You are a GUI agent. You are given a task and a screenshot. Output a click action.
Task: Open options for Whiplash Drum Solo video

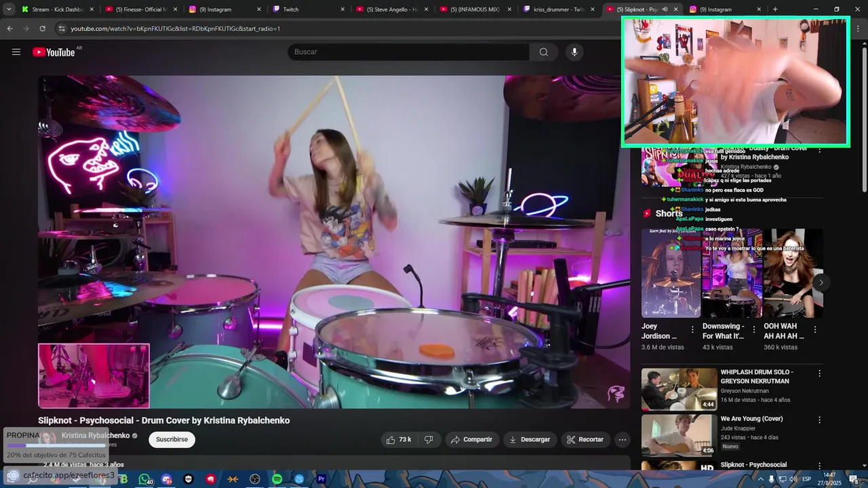coord(819,373)
